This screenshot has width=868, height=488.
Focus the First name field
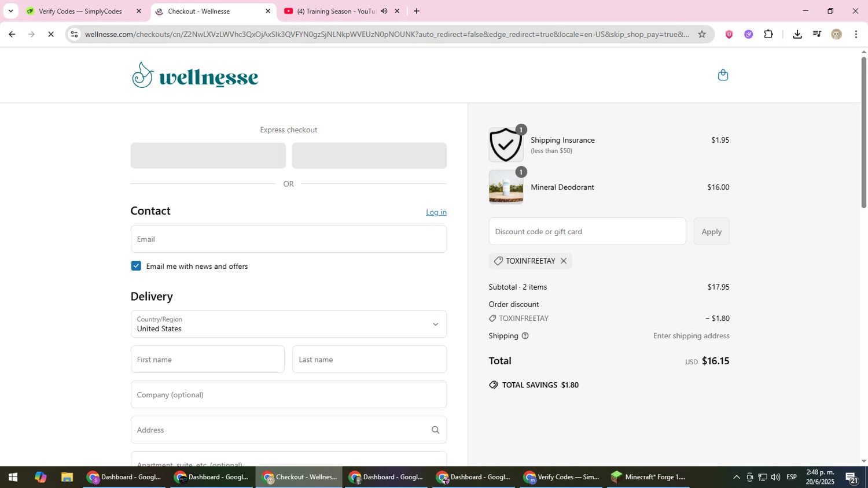click(x=208, y=359)
